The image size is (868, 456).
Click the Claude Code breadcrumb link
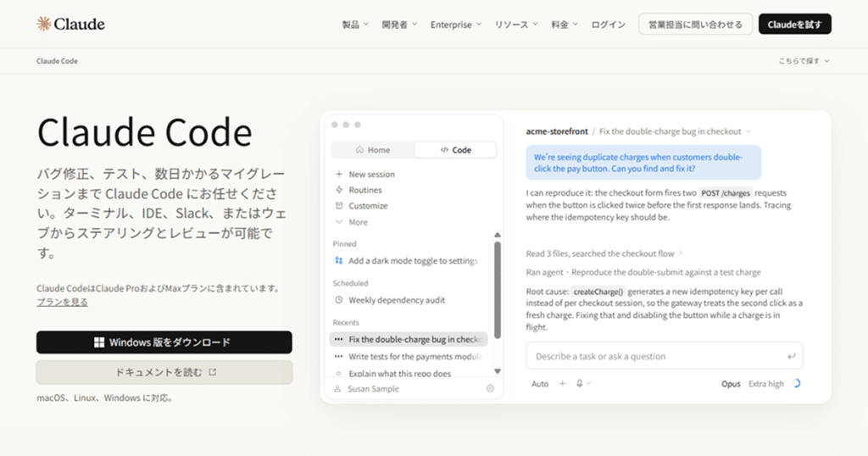coord(57,61)
